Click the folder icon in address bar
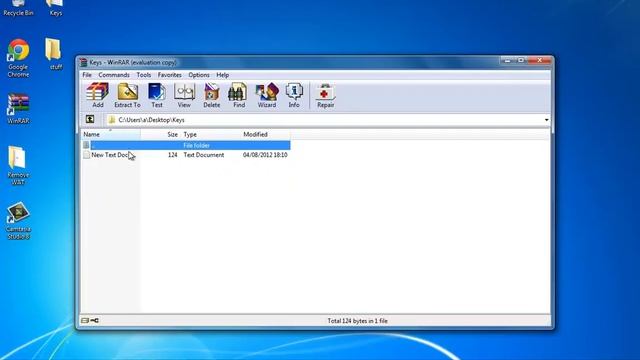The width and height of the screenshot is (640, 360). click(111, 120)
